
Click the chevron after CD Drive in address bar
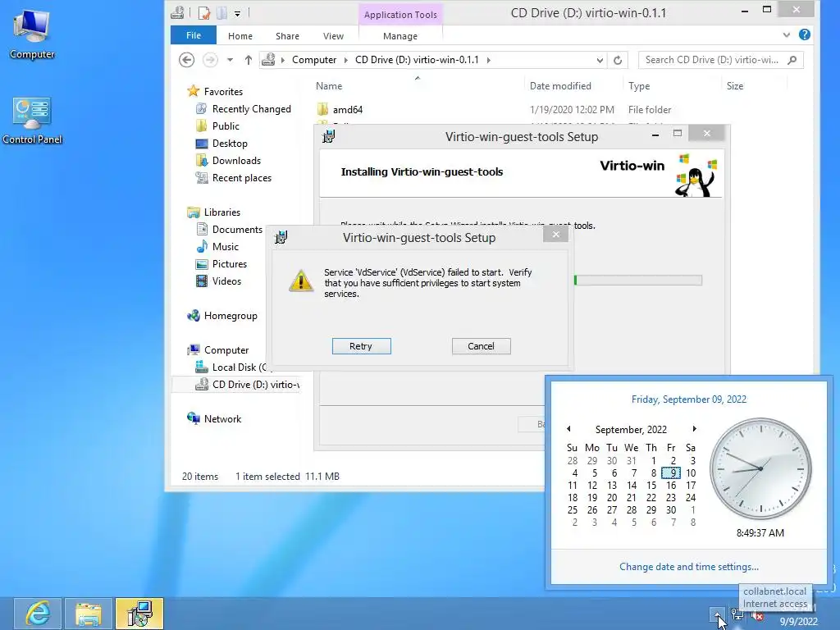coord(488,60)
